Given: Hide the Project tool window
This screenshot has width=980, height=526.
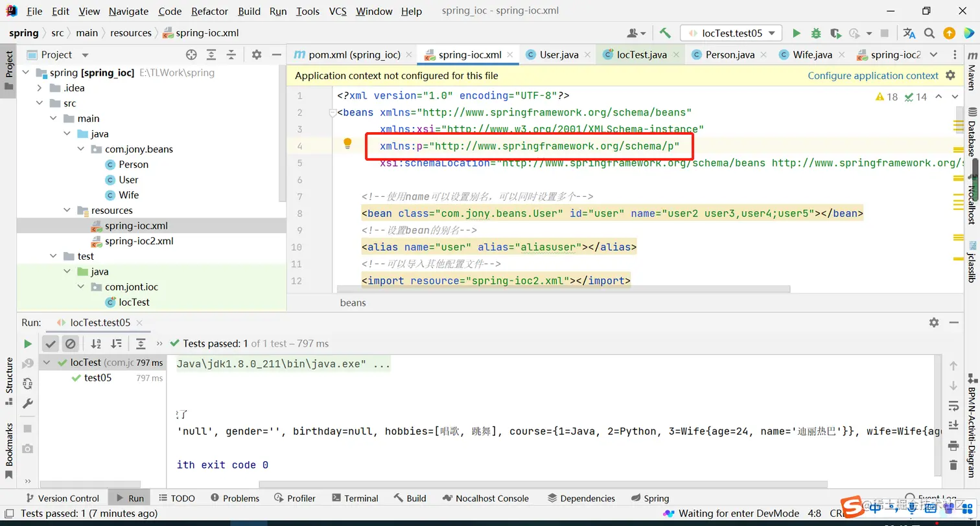Looking at the screenshot, I should tap(276, 55).
